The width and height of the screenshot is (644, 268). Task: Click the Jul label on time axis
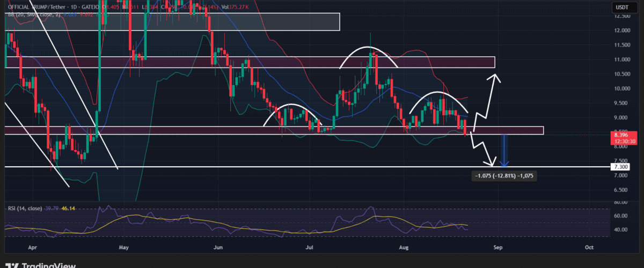(x=310, y=248)
